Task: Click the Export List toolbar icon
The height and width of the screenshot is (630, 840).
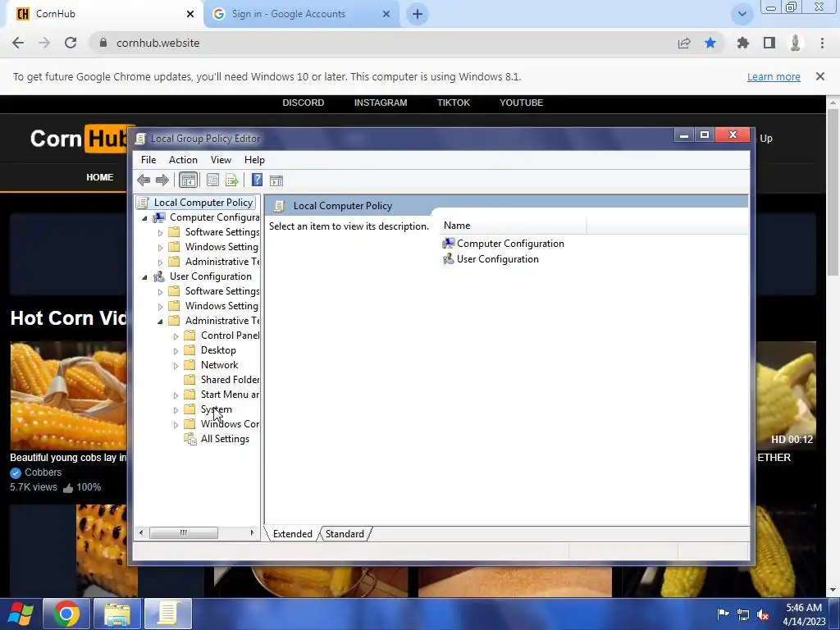Action: [x=231, y=180]
